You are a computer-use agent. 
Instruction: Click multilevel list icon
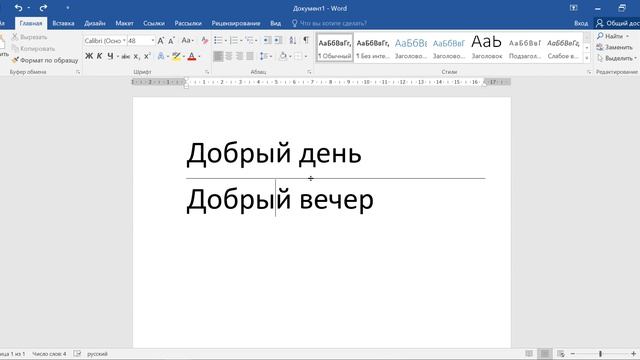(x=249, y=40)
